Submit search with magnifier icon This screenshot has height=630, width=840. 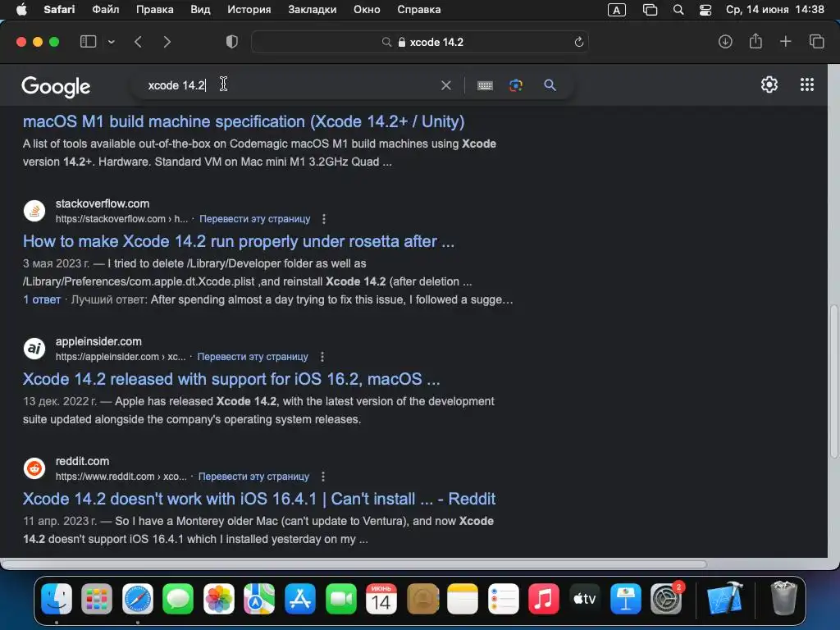550,85
